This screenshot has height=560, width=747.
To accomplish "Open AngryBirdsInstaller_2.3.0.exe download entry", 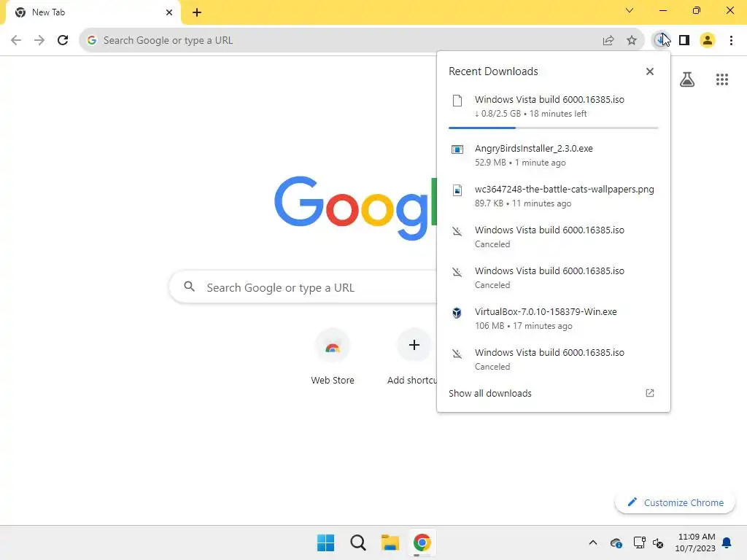I will [554, 155].
